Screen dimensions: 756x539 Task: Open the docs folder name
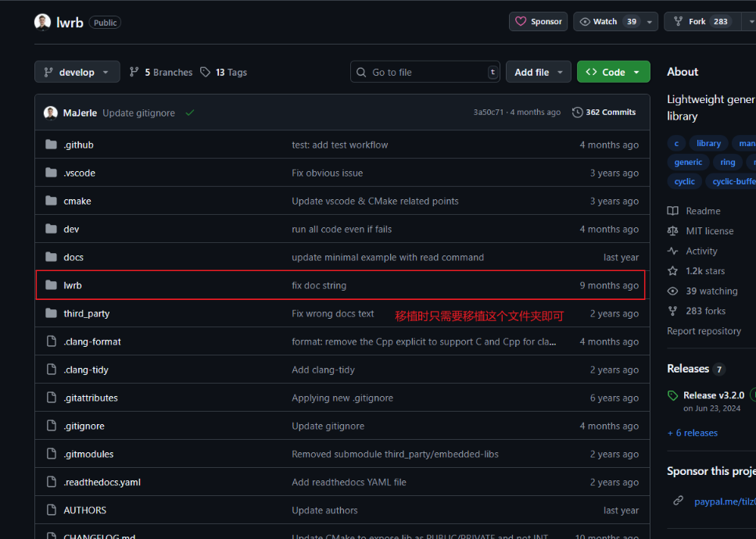(73, 257)
